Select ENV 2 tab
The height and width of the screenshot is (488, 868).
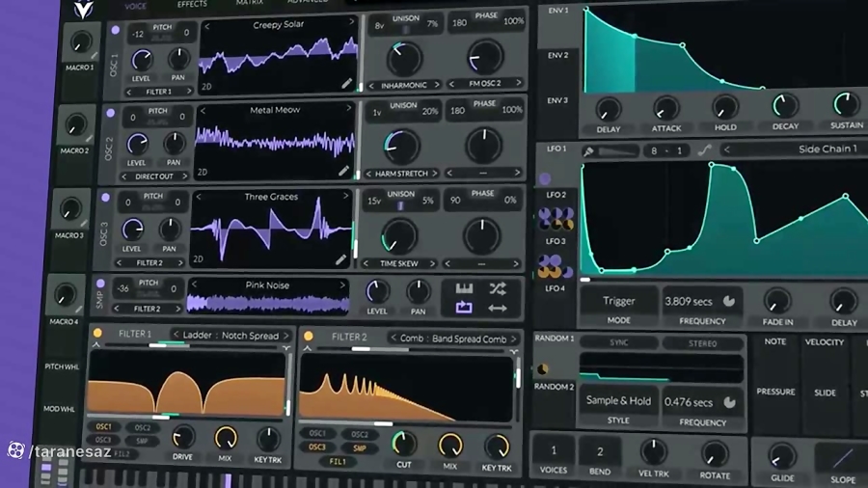pyautogui.click(x=558, y=55)
